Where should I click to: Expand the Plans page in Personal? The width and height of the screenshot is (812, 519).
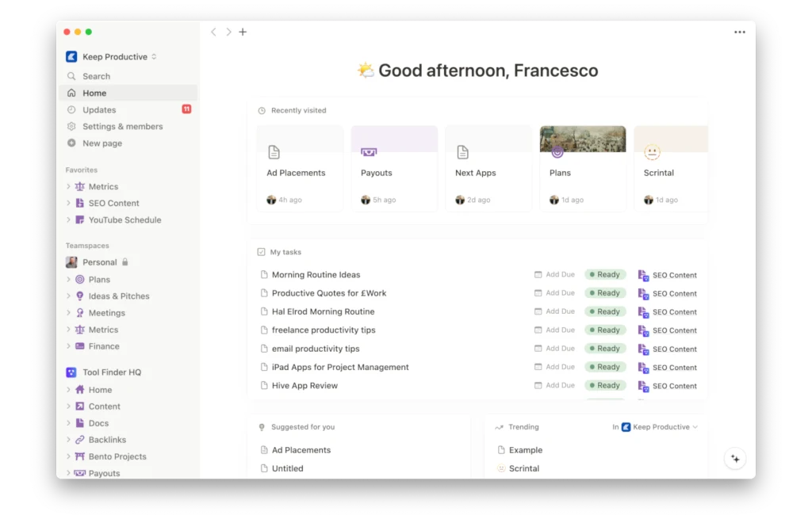tap(68, 280)
